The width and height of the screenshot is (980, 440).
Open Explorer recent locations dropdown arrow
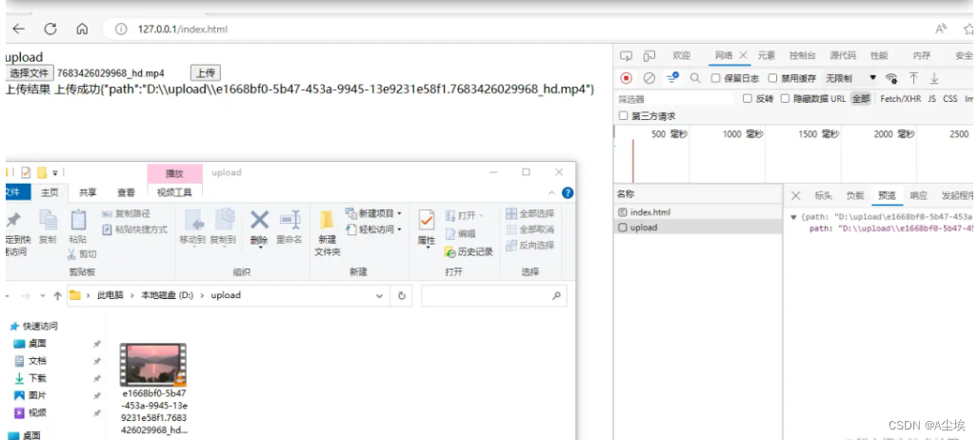43,295
